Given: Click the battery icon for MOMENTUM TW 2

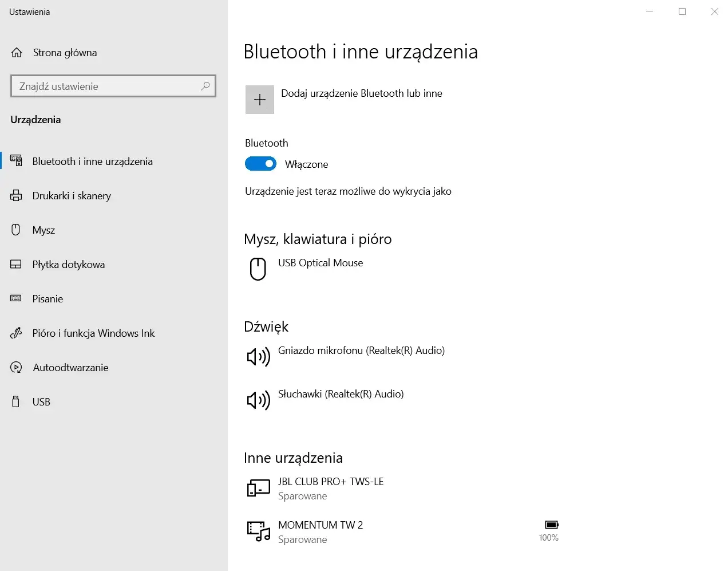Looking at the screenshot, I should point(550,524).
